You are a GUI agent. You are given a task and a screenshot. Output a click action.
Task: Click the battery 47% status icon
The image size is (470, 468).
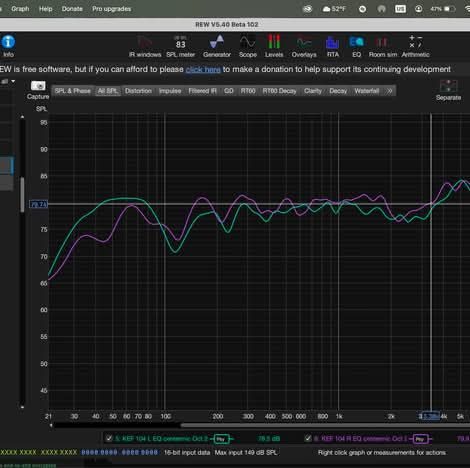tap(443, 9)
